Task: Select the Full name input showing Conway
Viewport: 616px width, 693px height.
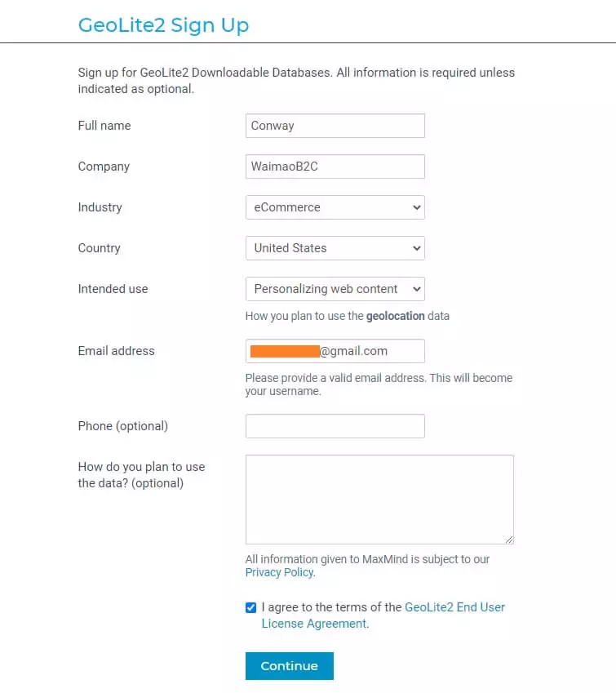Action: (335, 126)
